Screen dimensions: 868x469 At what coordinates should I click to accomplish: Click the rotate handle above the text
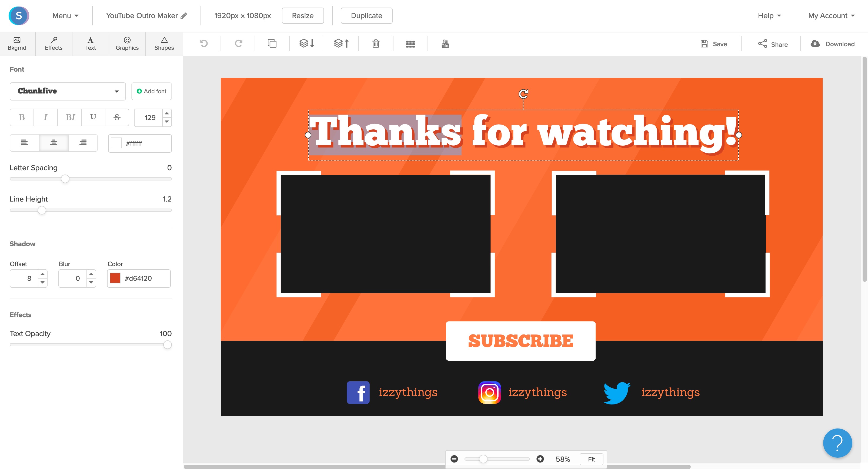point(523,94)
